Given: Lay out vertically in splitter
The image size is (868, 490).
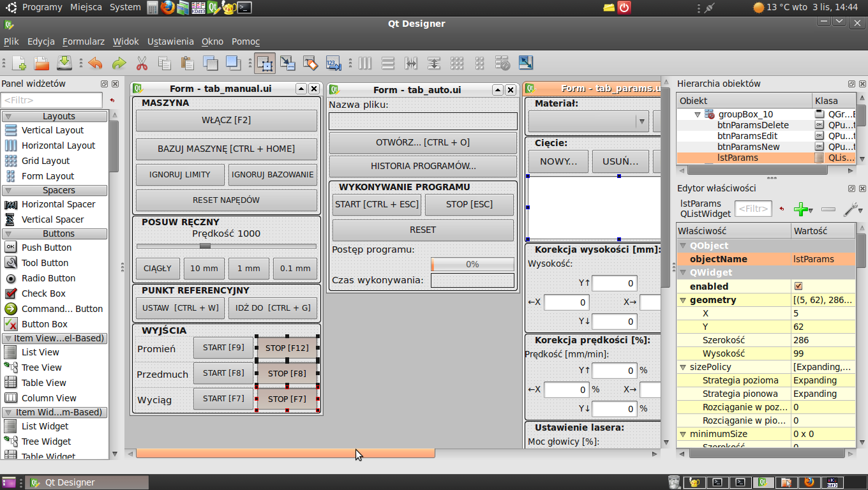Looking at the screenshot, I should tap(434, 63).
